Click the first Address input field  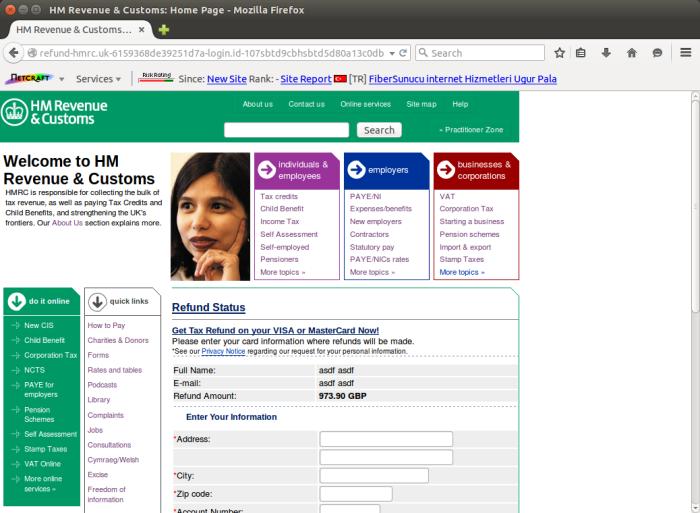tap(386, 439)
